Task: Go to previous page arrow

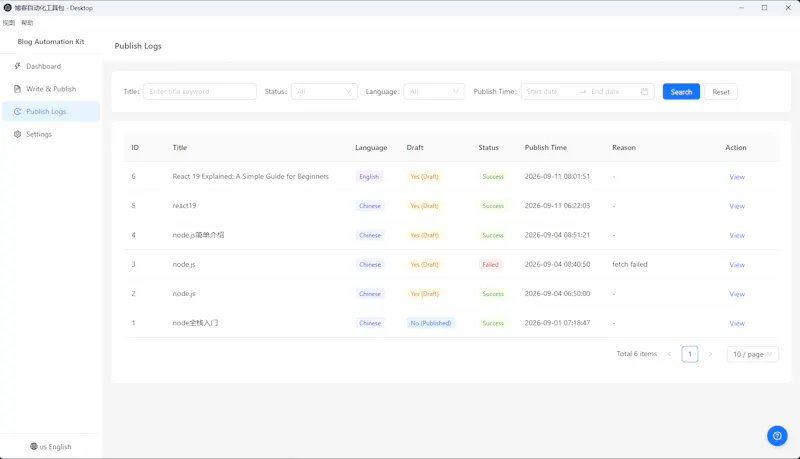Action: (x=669, y=354)
